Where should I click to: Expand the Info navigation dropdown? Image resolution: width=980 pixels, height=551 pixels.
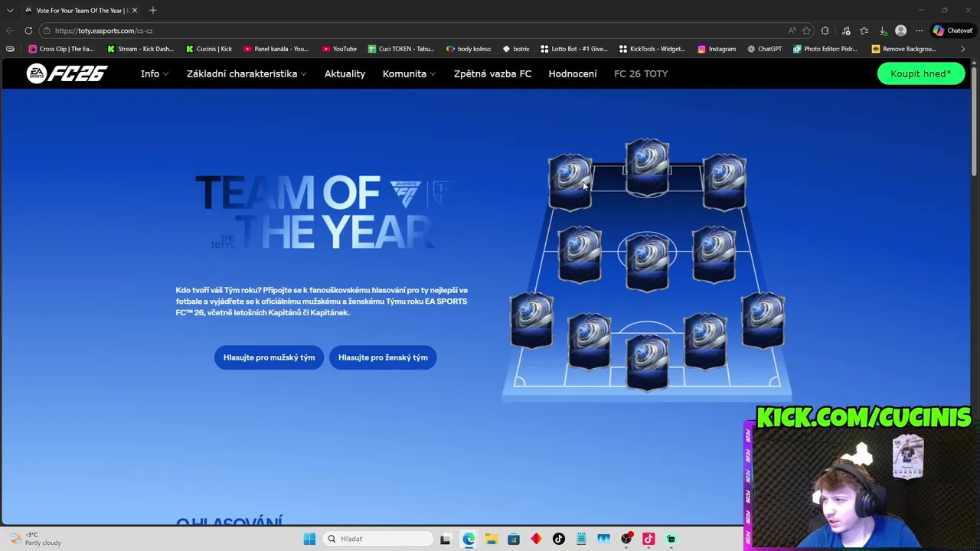(x=154, y=73)
